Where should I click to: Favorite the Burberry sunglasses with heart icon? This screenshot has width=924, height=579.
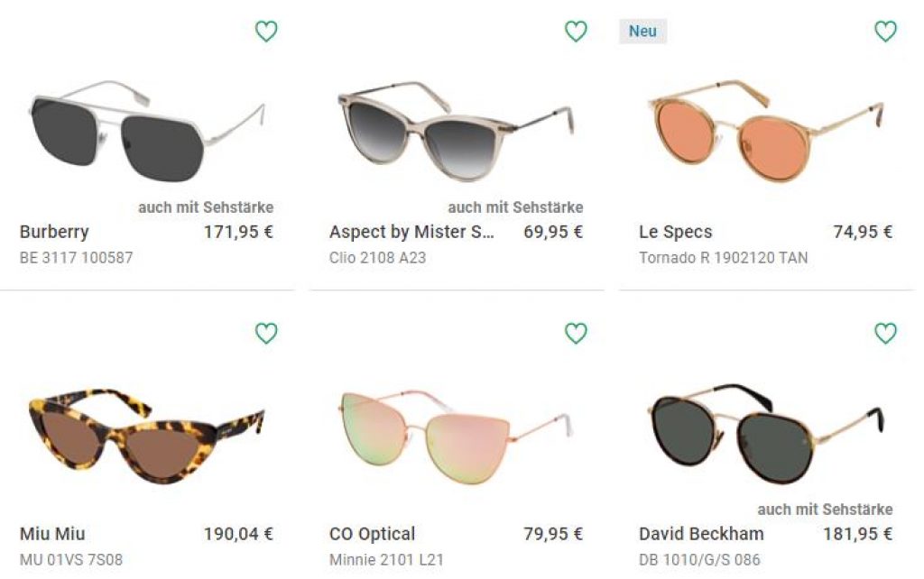click(266, 32)
